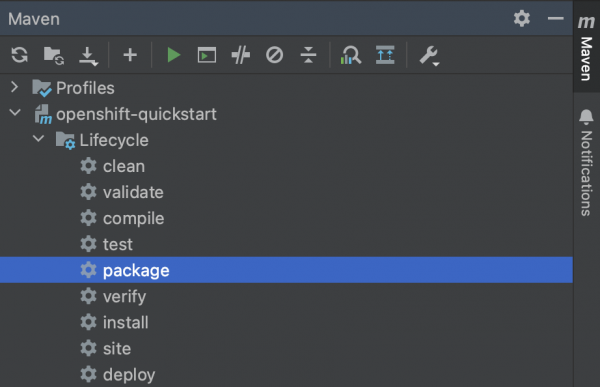
Task: Select the clean lifecycle phase
Action: (x=124, y=166)
